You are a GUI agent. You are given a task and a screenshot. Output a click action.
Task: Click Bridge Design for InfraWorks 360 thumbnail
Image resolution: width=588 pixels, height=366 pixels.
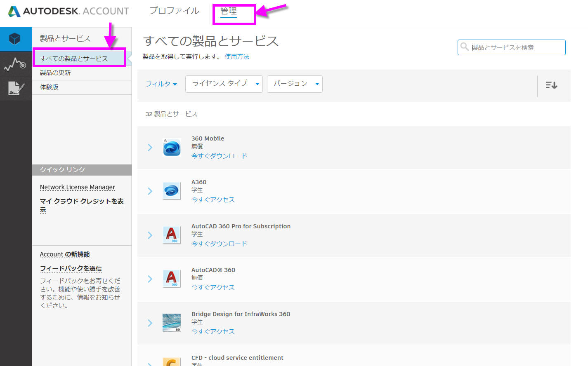pos(172,323)
